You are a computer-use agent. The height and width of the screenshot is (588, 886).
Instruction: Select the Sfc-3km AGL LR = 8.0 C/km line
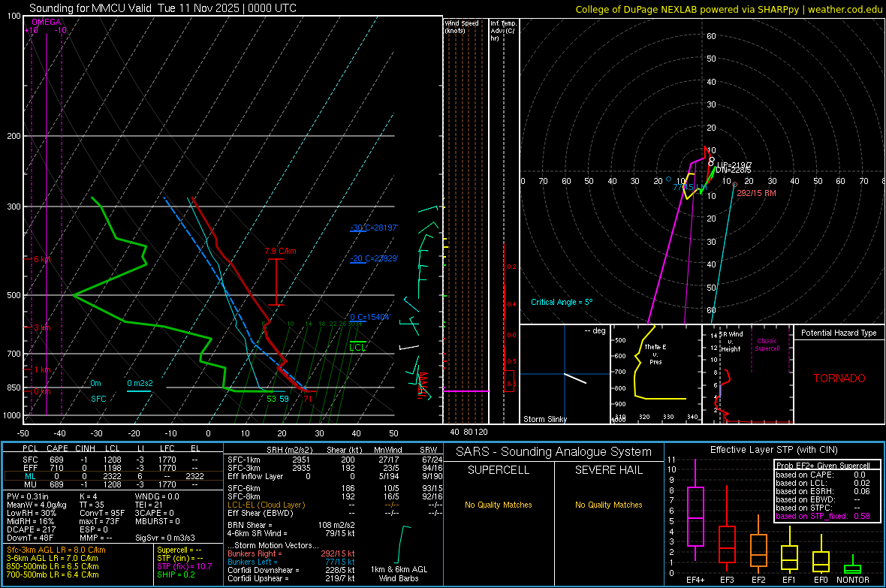[56, 550]
